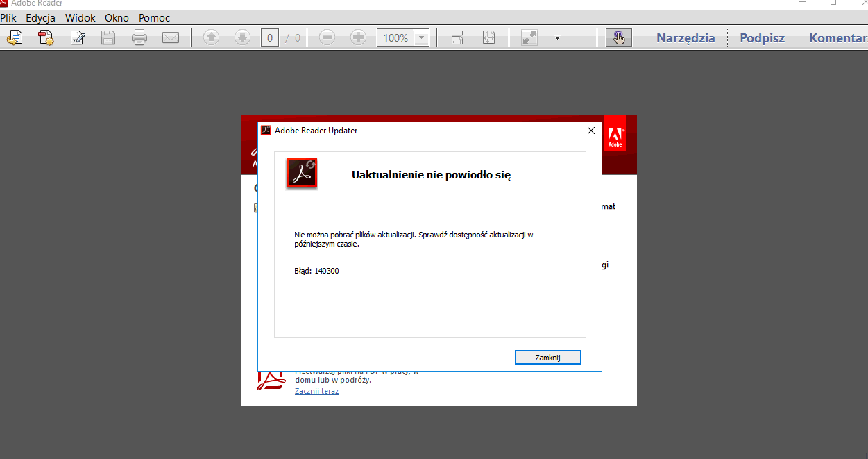
Task: Click the Adobe logo on welcome screen
Action: tap(615, 134)
